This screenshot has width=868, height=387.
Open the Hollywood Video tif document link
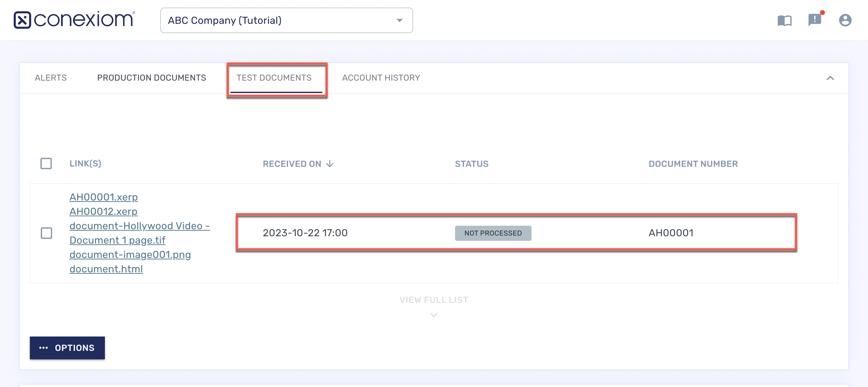click(x=139, y=233)
